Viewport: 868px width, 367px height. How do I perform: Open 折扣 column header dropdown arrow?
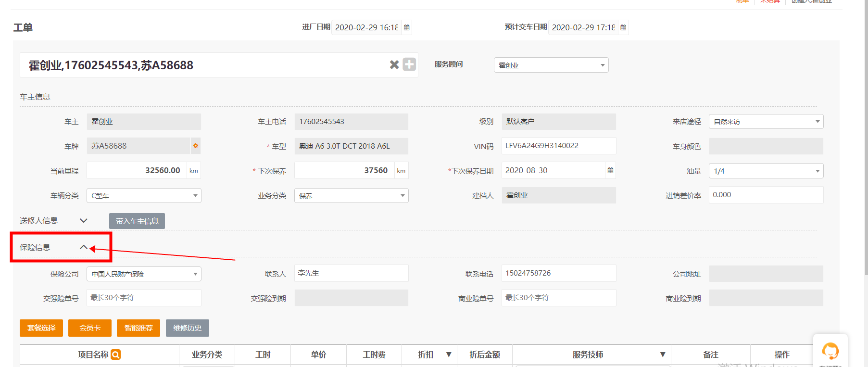coord(449,354)
